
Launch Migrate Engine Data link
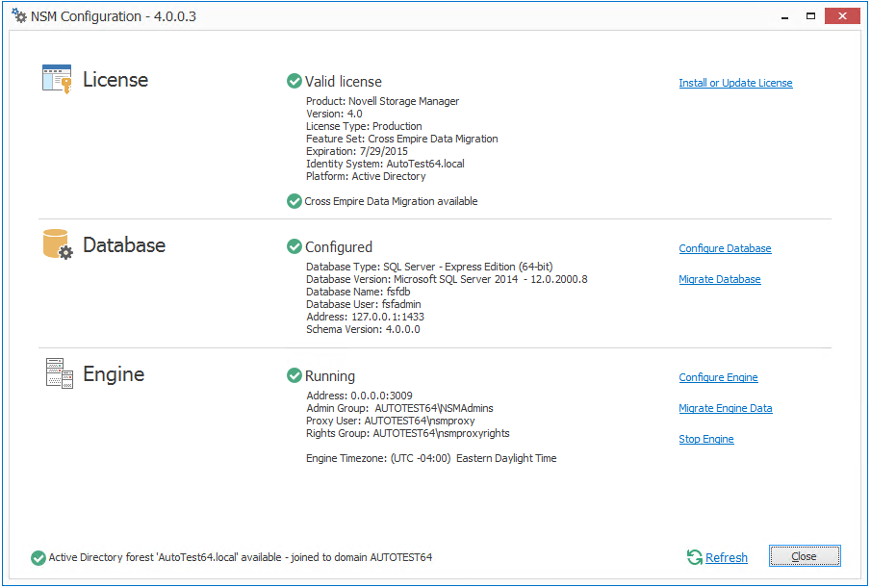(725, 408)
